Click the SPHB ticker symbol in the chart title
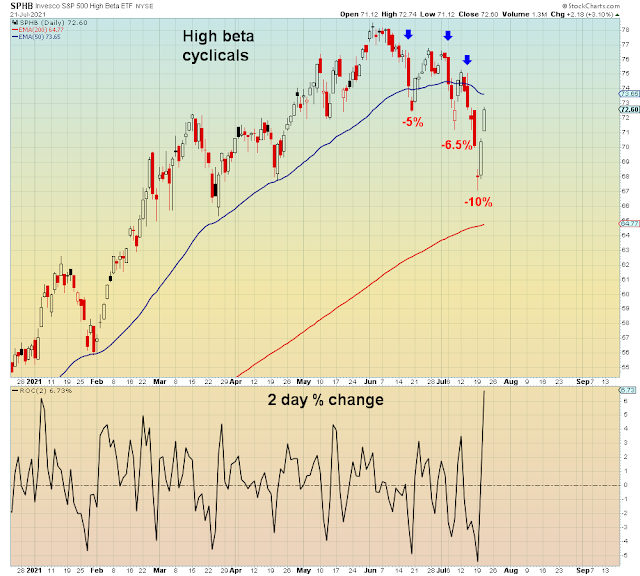 pyautogui.click(x=21, y=6)
